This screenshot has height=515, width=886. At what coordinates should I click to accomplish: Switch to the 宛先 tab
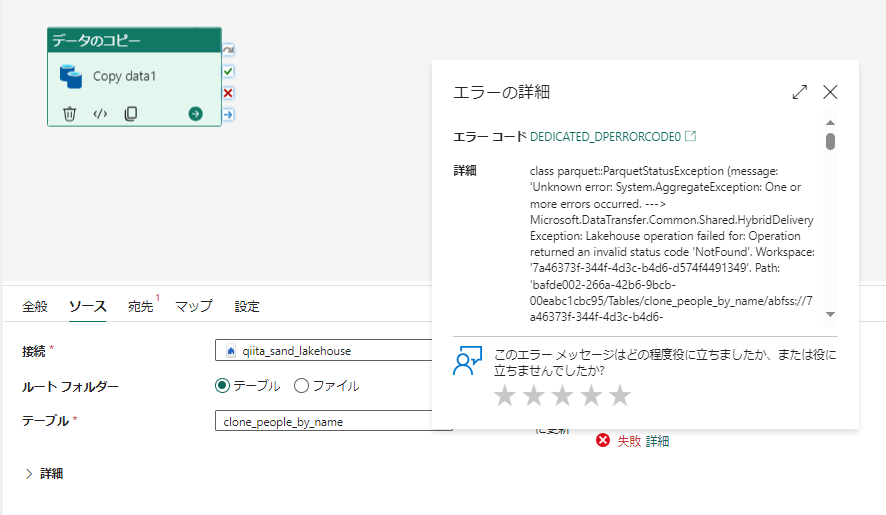tap(141, 306)
